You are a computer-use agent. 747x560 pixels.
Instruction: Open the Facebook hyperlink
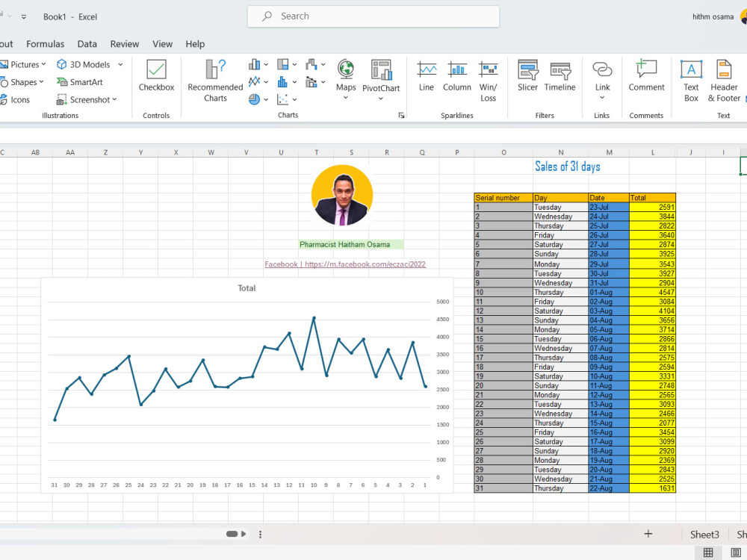tap(345, 264)
